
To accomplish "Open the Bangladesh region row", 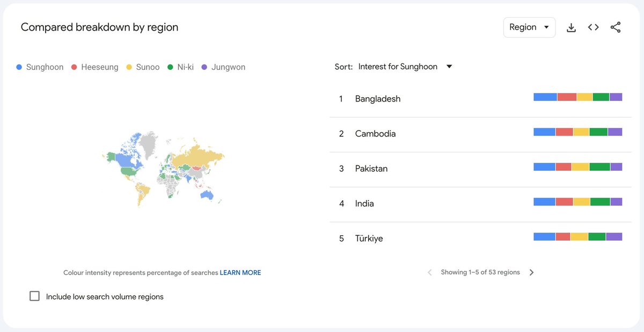I will pos(480,99).
